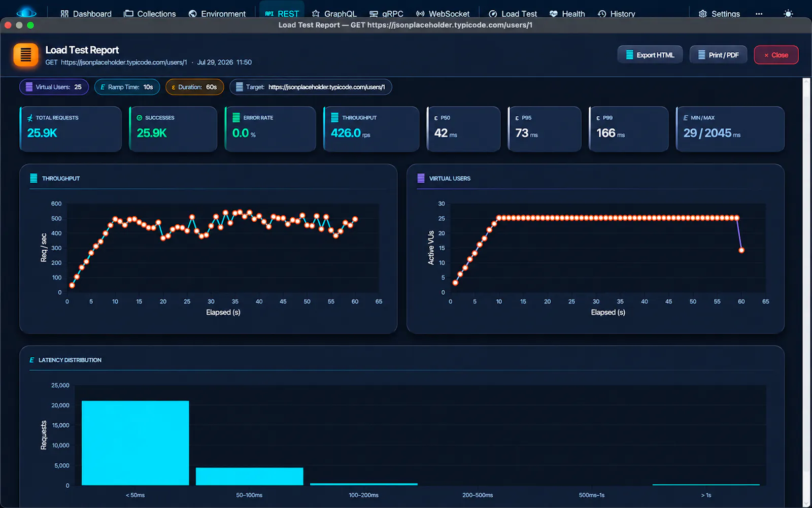Select the REST tab

coord(282,14)
